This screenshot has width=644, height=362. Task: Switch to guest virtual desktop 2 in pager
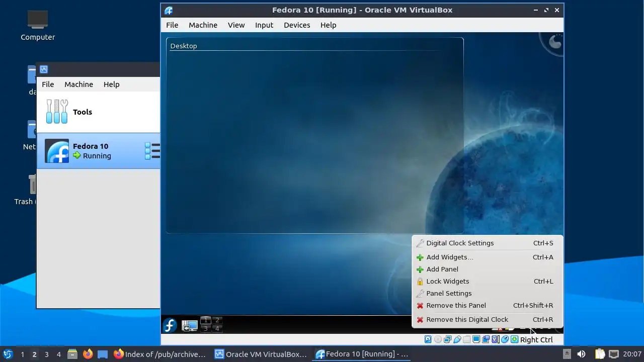(217, 320)
